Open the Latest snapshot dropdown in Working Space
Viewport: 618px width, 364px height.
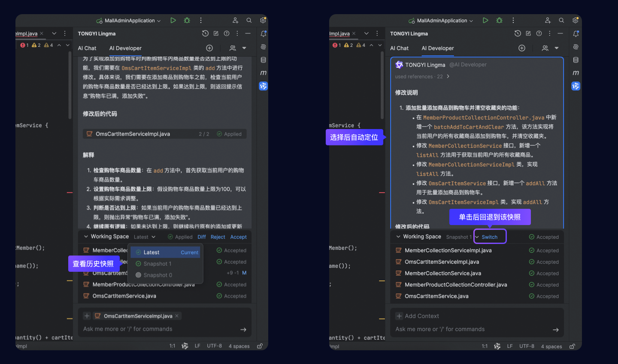click(145, 237)
